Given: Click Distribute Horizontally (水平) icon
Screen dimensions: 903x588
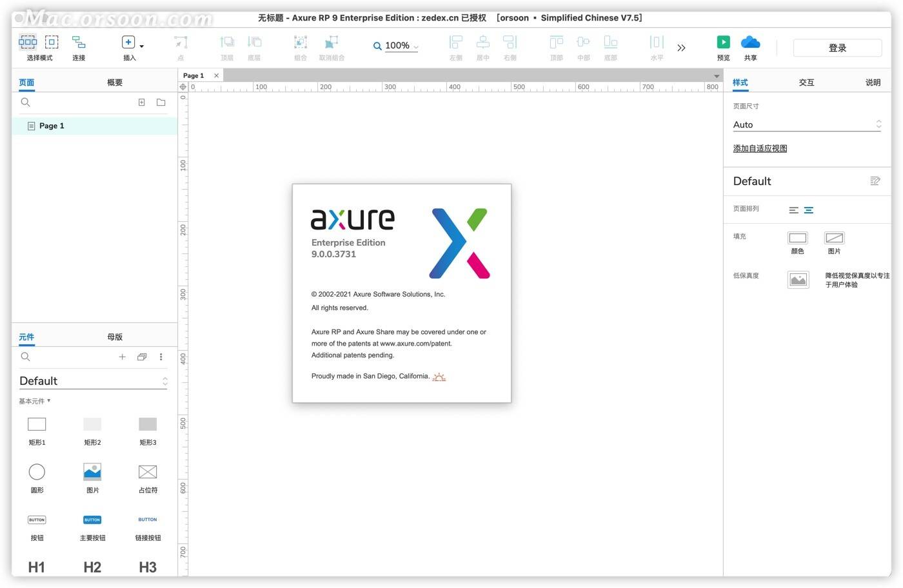Looking at the screenshot, I should click(x=657, y=43).
